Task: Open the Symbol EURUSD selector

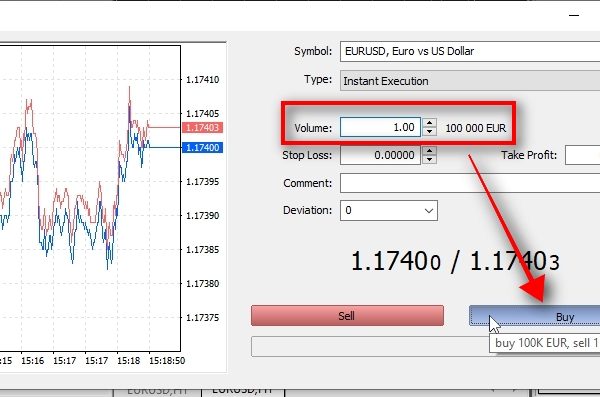Action: point(470,51)
